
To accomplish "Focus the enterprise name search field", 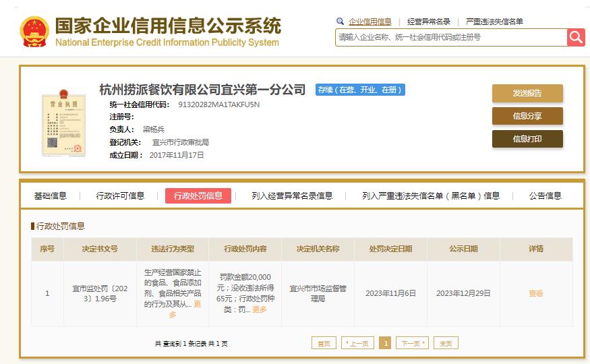I will pyautogui.click(x=451, y=37).
